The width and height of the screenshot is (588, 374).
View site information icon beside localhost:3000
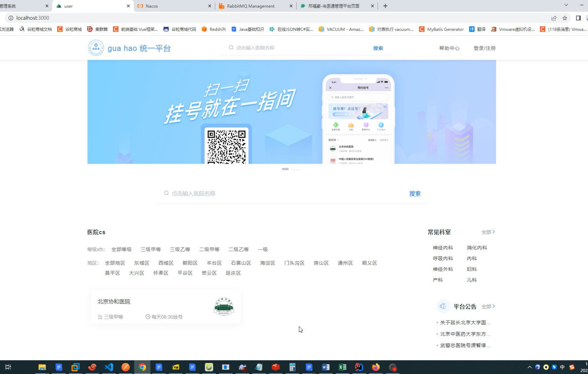pos(11,18)
